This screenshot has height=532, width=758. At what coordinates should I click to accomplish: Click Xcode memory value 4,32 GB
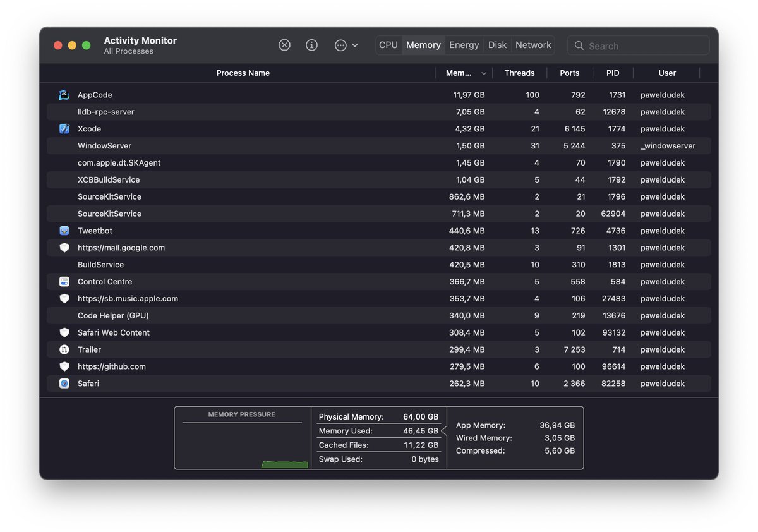tap(470, 129)
